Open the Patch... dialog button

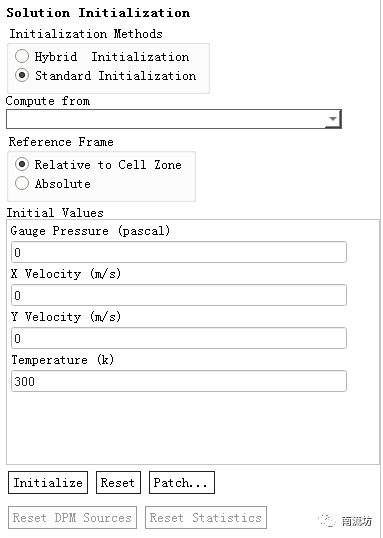182,482
